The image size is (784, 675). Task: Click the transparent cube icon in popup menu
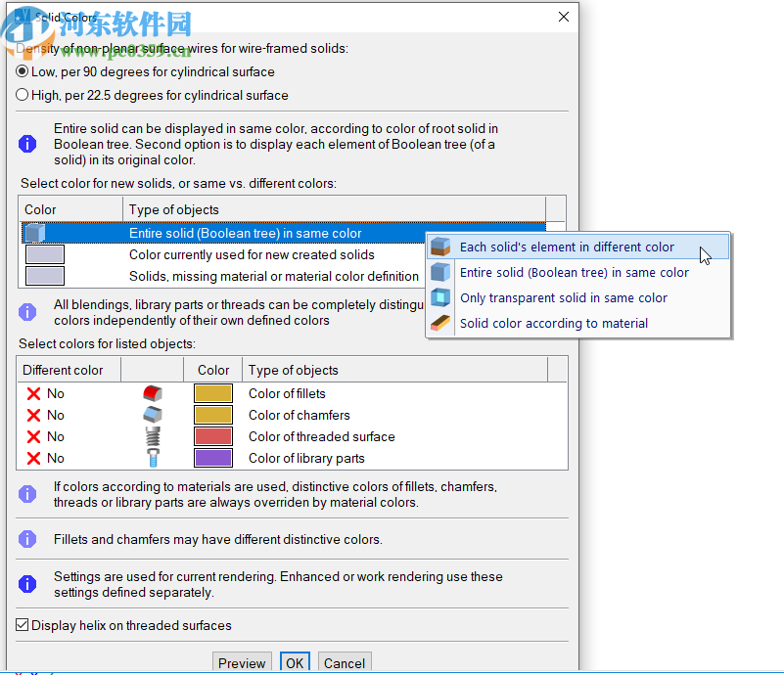pyautogui.click(x=440, y=297)
